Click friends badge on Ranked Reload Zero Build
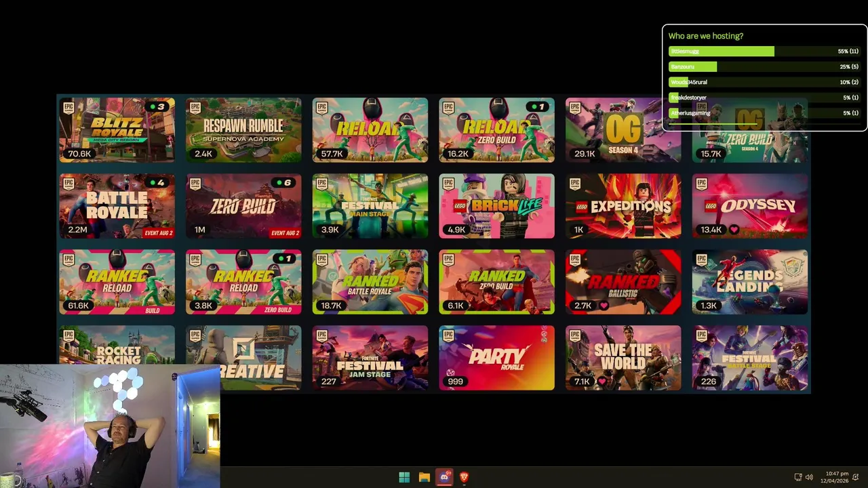This screenshot has width=868, height=488. coord(285,258)
